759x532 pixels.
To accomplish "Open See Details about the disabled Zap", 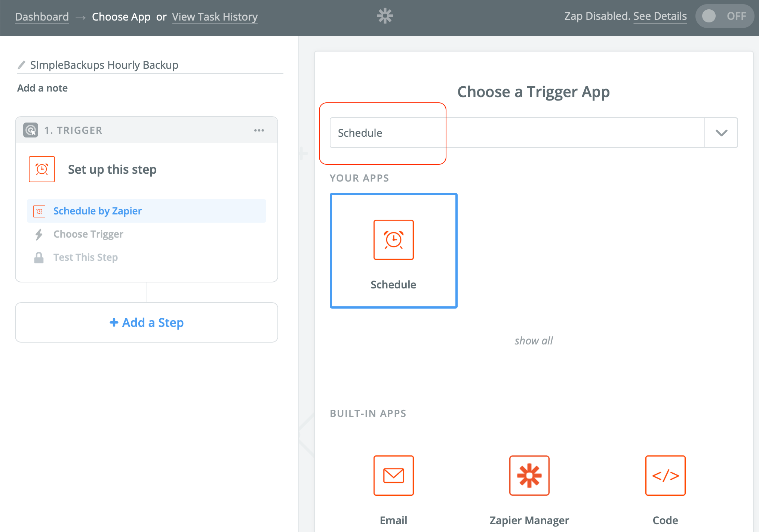I will (660, 16).
